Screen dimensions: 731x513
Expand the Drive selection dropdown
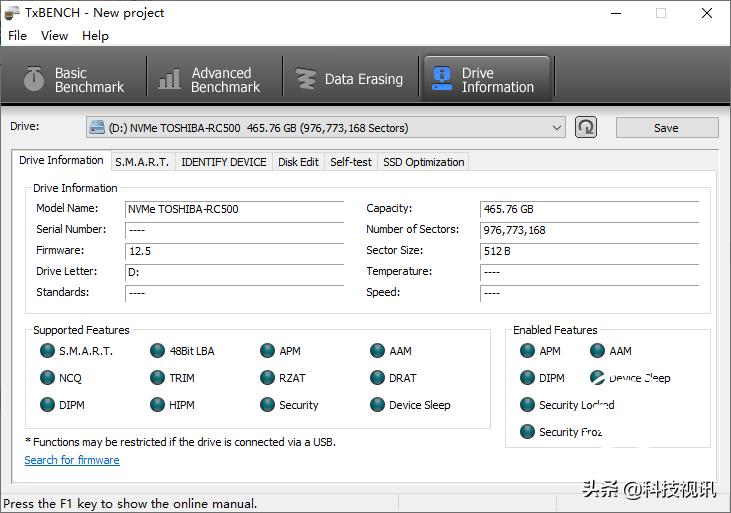557,128
